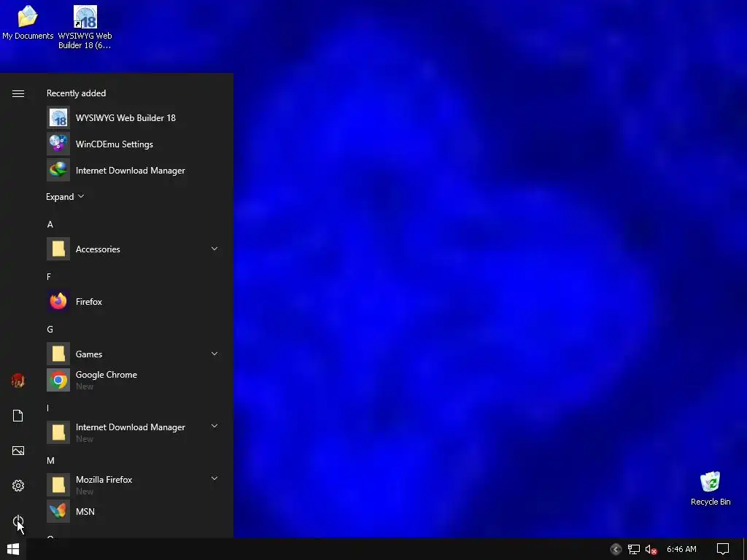The image size is (747, 560).
Task: Open the Games folder icon
Action: pos(58,354)
